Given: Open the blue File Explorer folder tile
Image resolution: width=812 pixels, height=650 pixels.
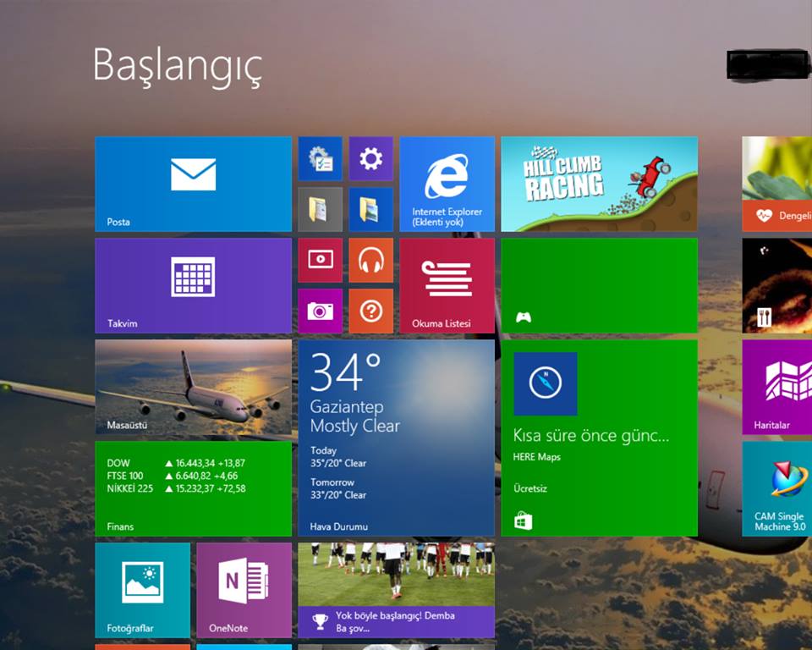Looking at the screenshot, I should click(370, 209).
